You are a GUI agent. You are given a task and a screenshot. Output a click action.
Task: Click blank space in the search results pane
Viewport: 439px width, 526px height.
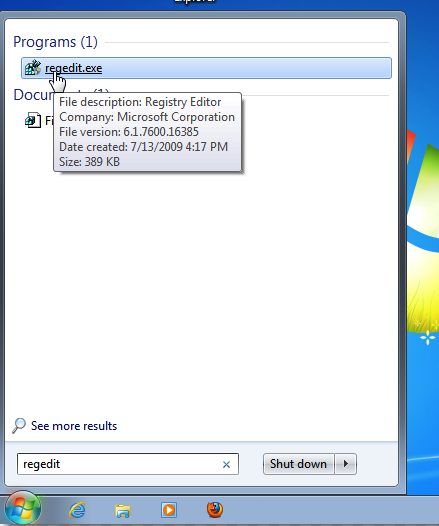click(x=201, y=285)
